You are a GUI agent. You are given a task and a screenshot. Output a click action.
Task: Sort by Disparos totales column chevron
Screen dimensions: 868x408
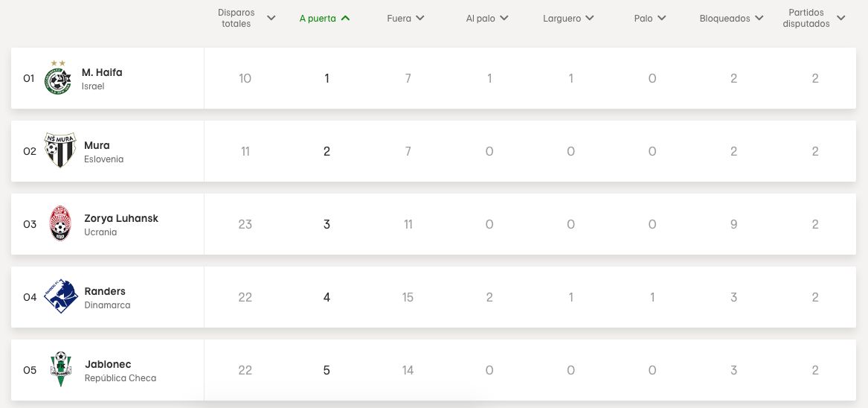point(271,18)
